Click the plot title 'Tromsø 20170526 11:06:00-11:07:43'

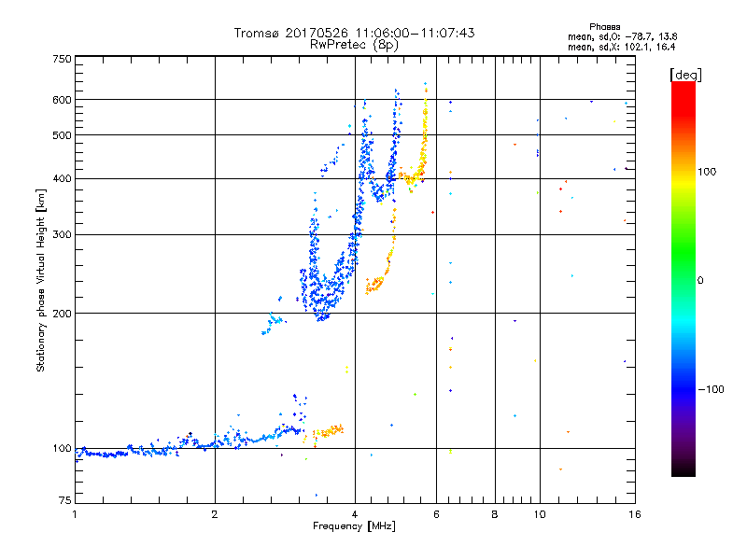(355, 33)
